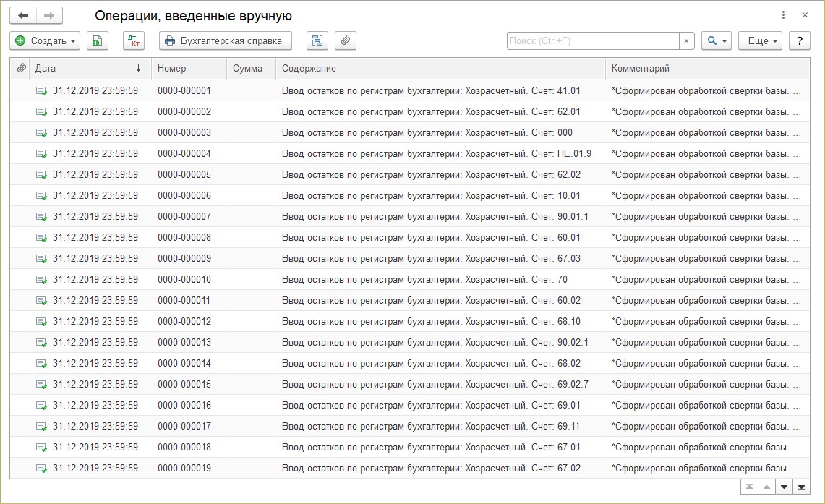Click the entry text ending Счет: 62.01
Screen dimensions: 825x504
coord(431,111)
